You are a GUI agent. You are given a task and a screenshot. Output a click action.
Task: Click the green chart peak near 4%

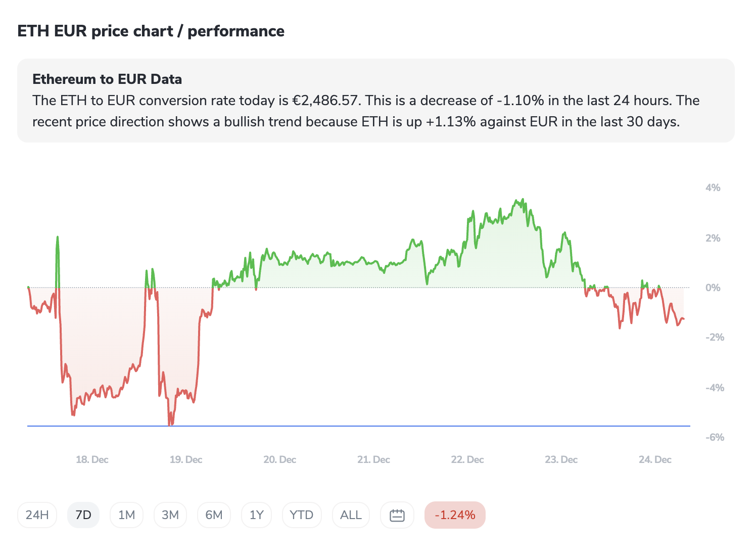523,200
